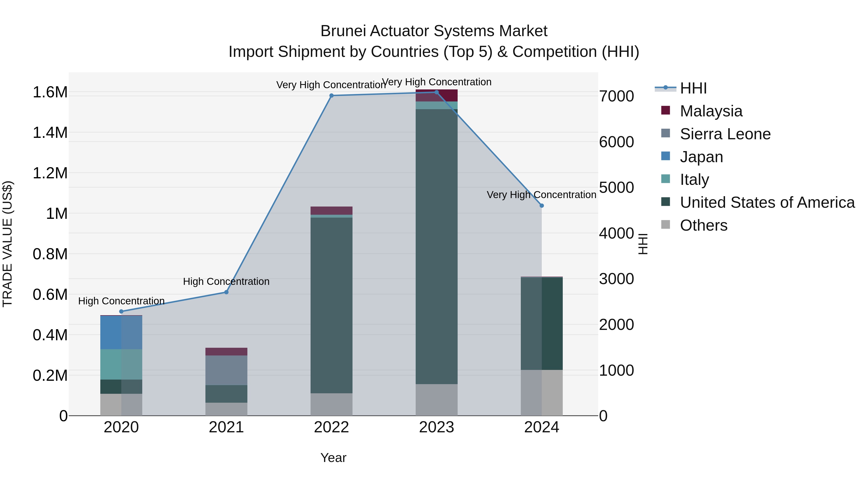Click the 2022 x-axis tick label
This screenshot has width=868, height=488.
click(332, 427)
